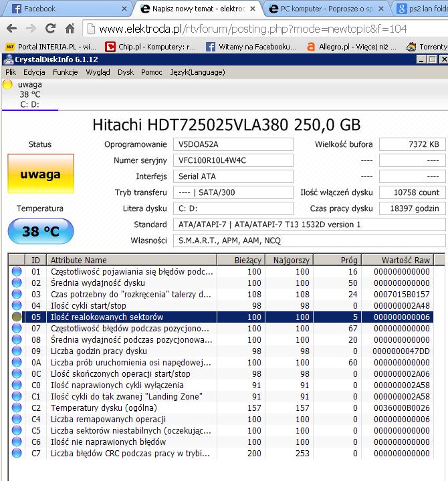Screen dimensions: 448x481
Task: Click the browser Forward arrow
Action: 31,29
